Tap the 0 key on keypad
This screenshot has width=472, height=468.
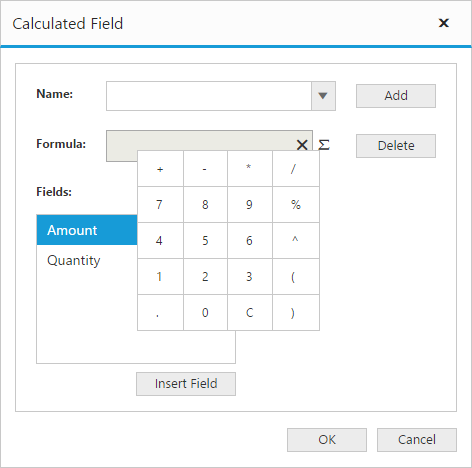(x=205, y=313)
